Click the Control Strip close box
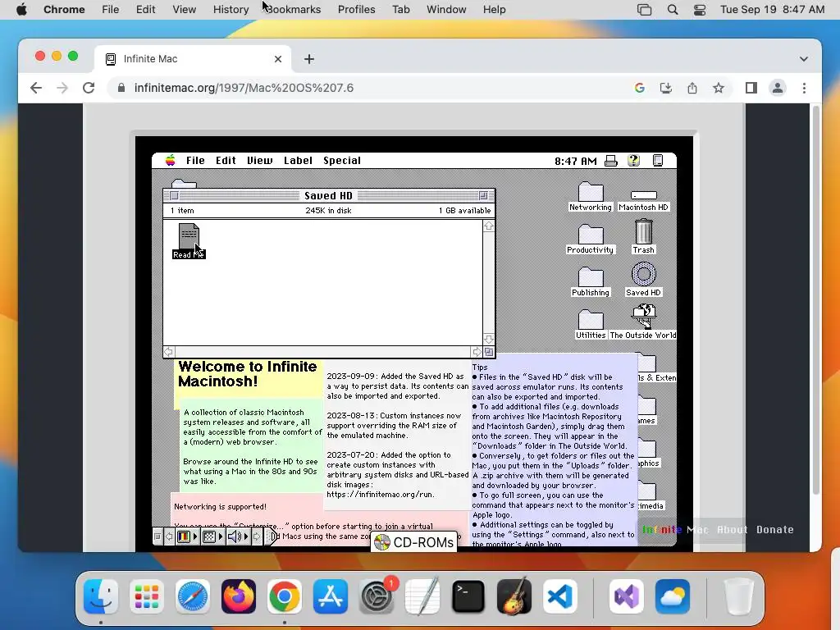 (x=157, y=536)
